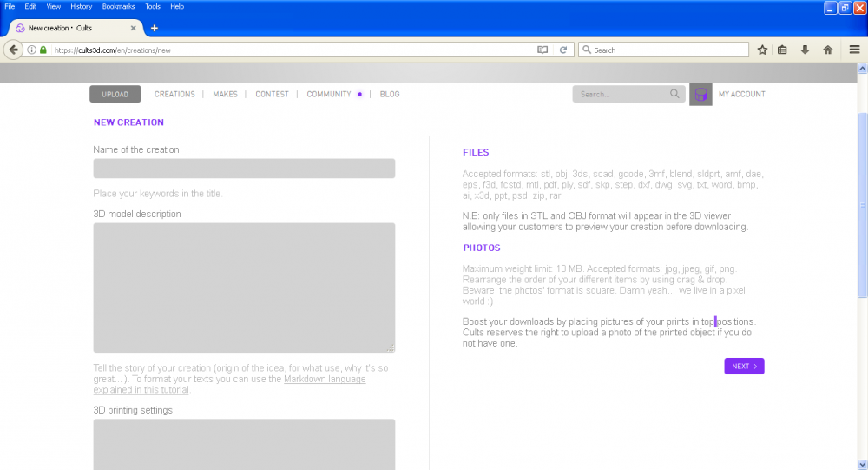Go to the browser home icon
Screen dimensions: 868x470
pyautogui.click(x=827, y=50)
